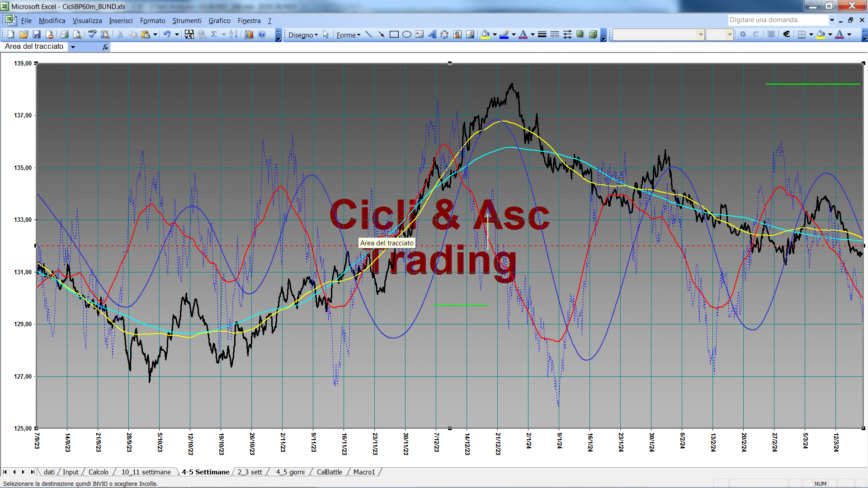The width and height of the screenshot is (868, 488).
Task: Open the Modifica menu
Action: [x=52, y=21]
